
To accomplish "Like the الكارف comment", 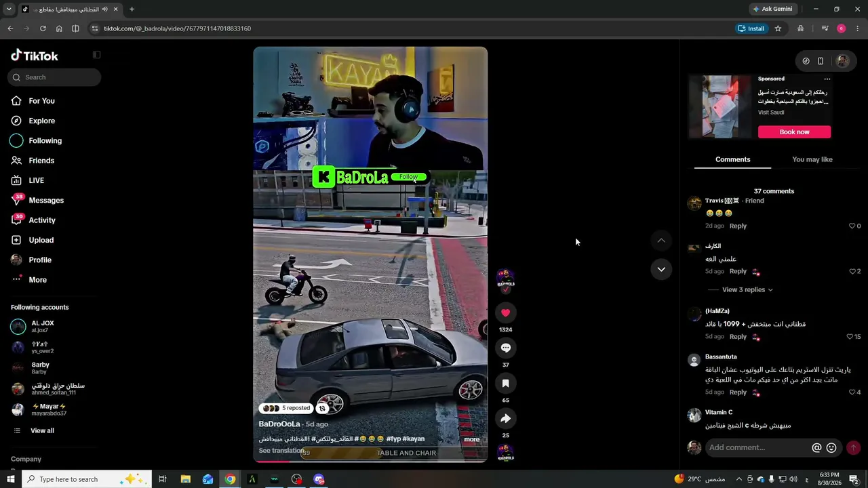I will 852,272.
